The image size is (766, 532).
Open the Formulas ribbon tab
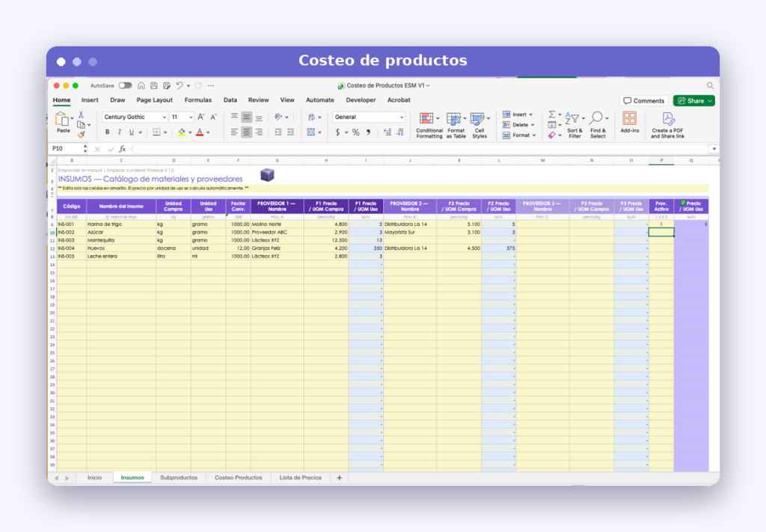(x=197, y=100)
